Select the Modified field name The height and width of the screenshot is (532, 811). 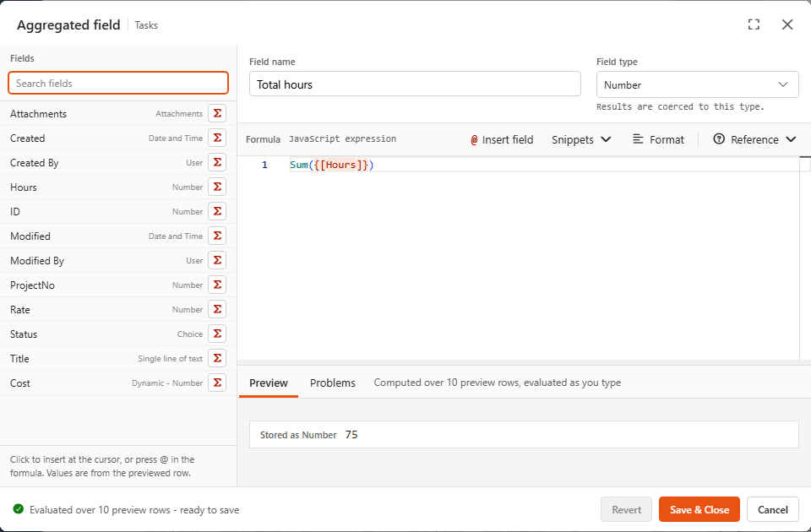30,236
